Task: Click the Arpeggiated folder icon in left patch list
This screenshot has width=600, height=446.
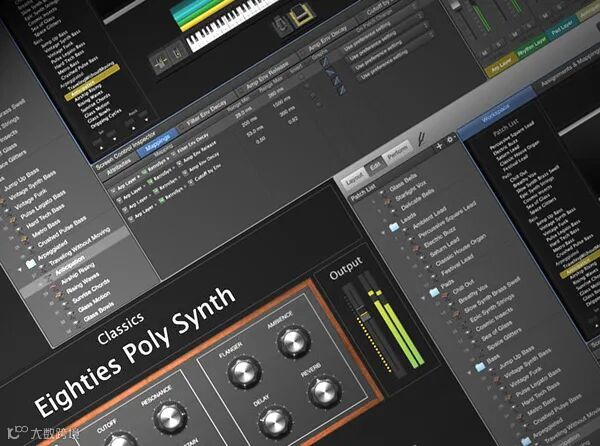Action: pyautogui.click(x=31, y=264)
